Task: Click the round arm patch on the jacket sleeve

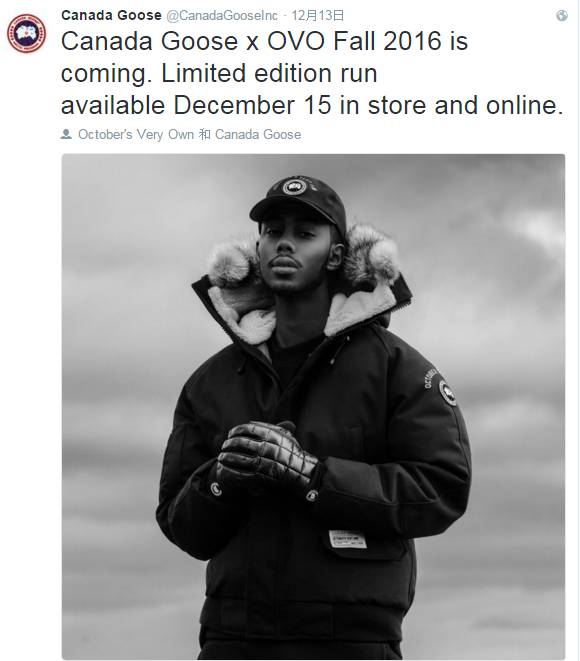Action: [447, 392]
